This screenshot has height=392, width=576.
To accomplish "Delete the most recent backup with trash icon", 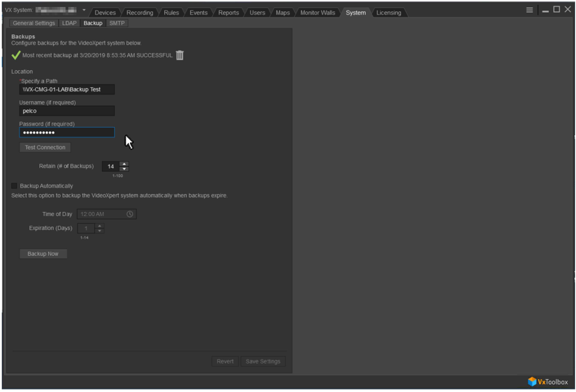I will (x=180, y=55).
